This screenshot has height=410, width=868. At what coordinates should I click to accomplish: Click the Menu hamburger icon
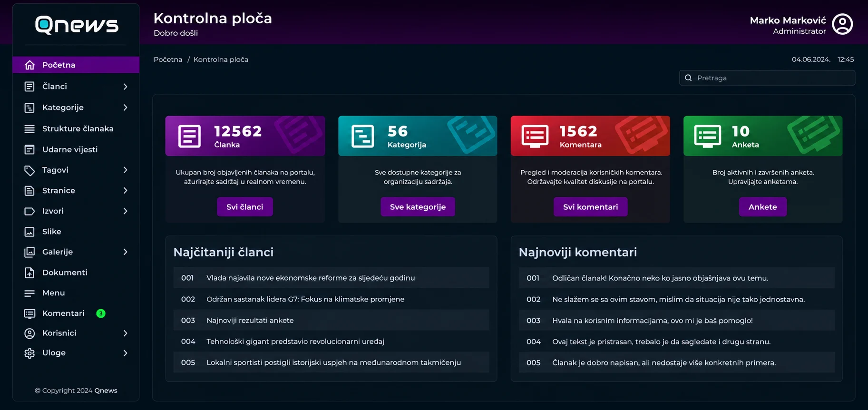click(x=29, y=293)
